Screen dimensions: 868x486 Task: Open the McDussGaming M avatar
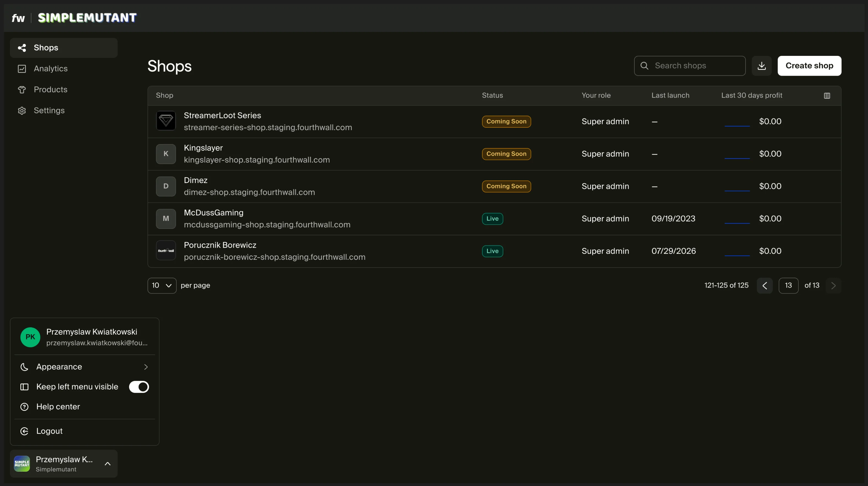(166, 219)
